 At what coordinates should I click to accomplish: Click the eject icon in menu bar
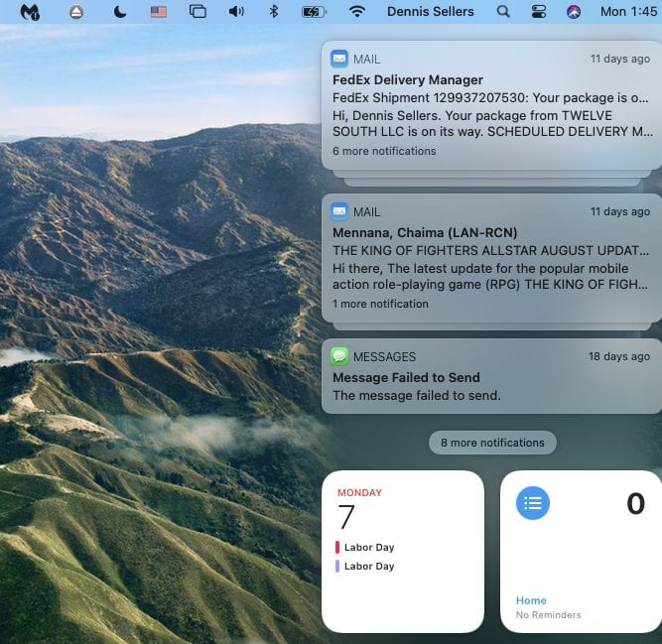click(76, 12)
